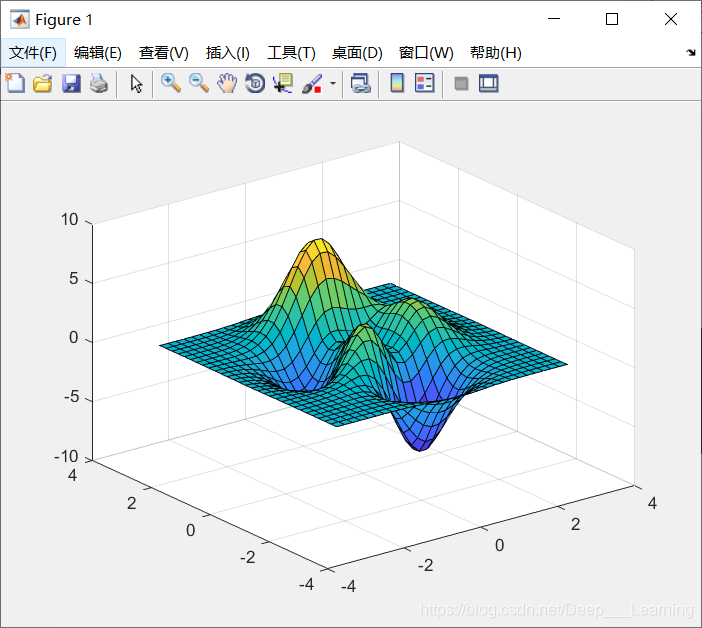The height and width of the screenshot is (628, 702).
Task: Click the yellow peak of the surface
Action: [x=319, y=245]
